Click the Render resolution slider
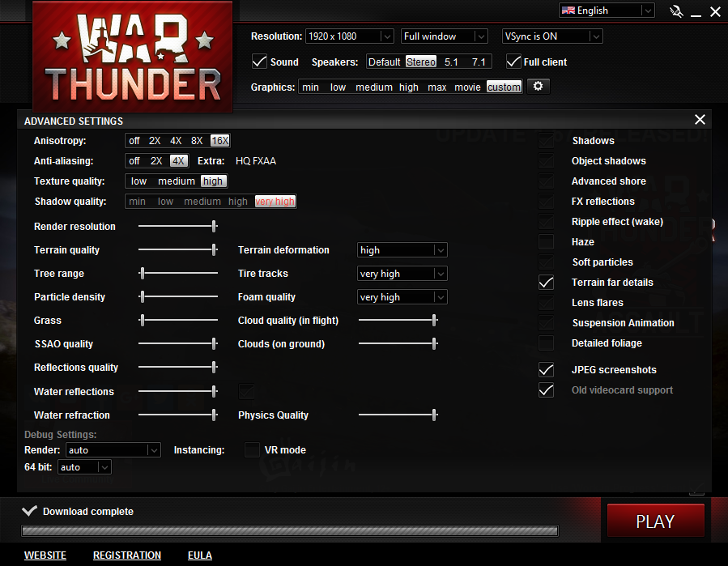 coord(178,226)
